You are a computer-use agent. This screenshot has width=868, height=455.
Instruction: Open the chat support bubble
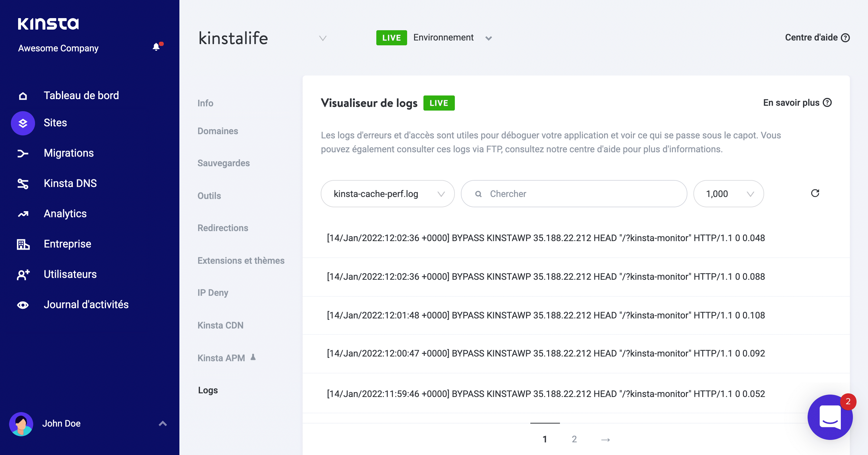(x=831, y=417)
